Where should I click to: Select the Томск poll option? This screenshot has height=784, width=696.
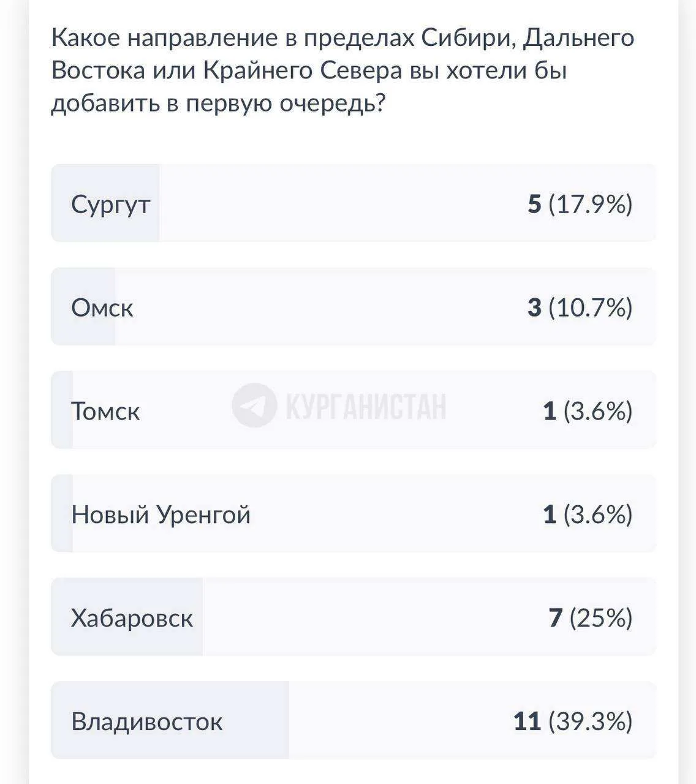354,410
